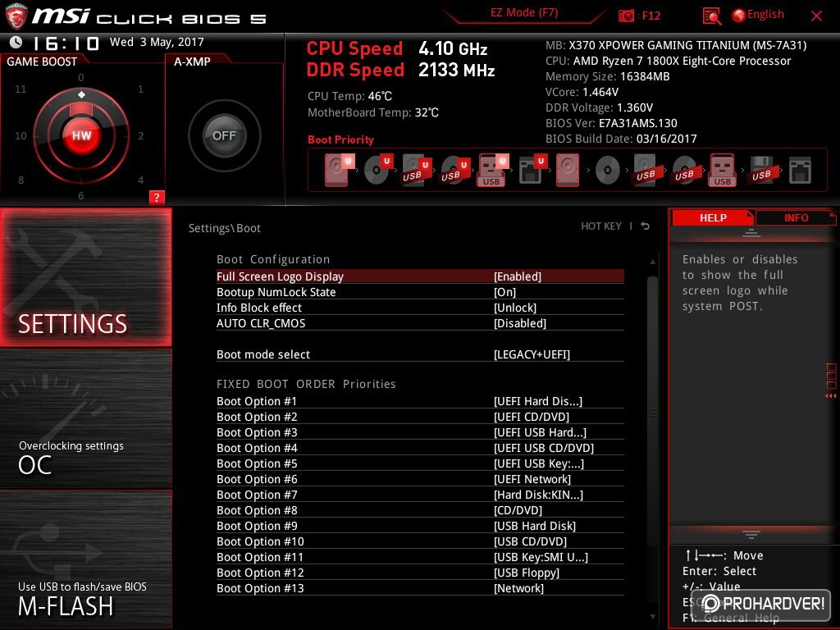Click the MSI dragon shield logo
This screenshot has height=630, width=840.
click(16, 16)
